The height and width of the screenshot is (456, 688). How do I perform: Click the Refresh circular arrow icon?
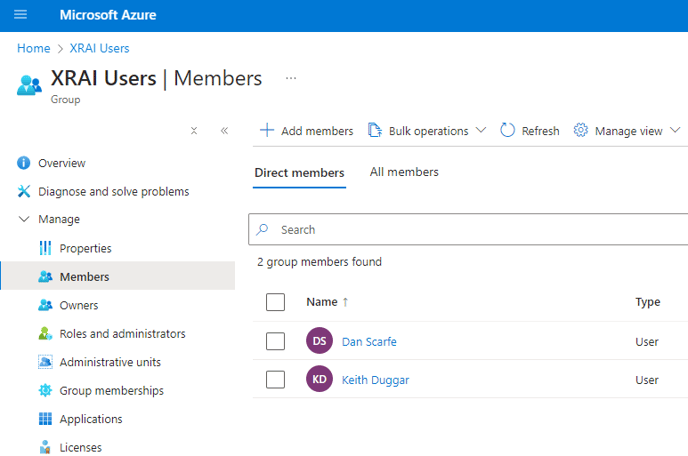tap(507, 130)
